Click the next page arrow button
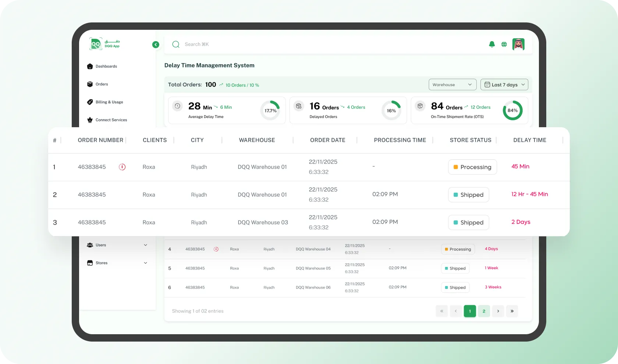The image size is (618, 364). point(498,311)
